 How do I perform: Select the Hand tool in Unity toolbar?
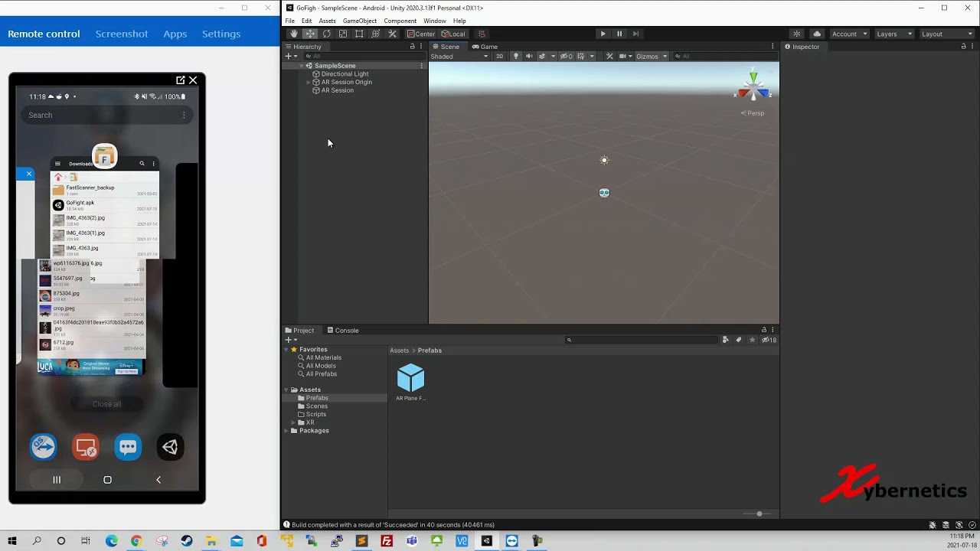pyautogui.click(x=293, y=34)
